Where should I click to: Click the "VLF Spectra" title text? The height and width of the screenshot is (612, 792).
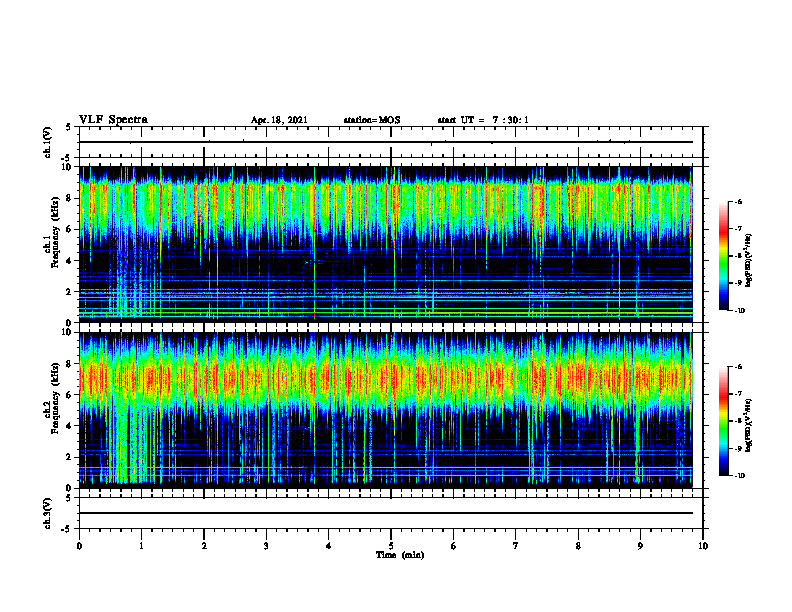tap(113, 120)
